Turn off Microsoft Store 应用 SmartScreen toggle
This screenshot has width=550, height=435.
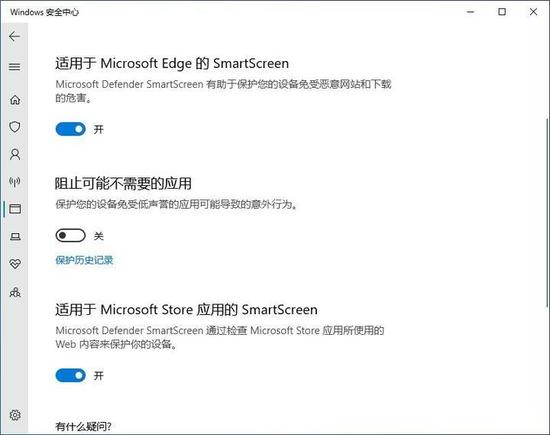[x=71, y=376]
